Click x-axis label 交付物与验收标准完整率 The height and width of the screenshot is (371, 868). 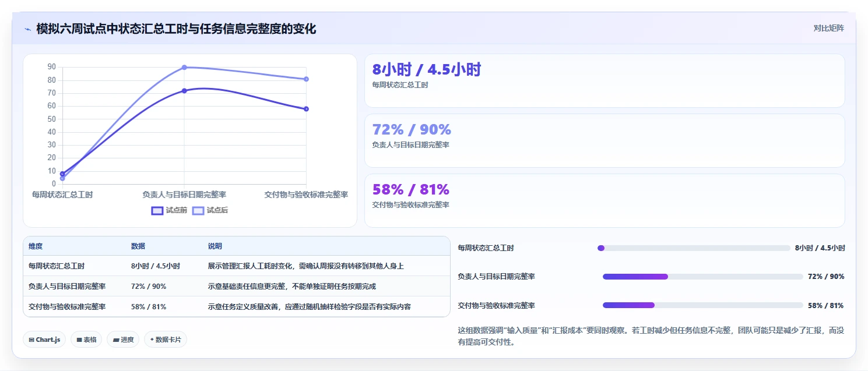tap(306, 195)
